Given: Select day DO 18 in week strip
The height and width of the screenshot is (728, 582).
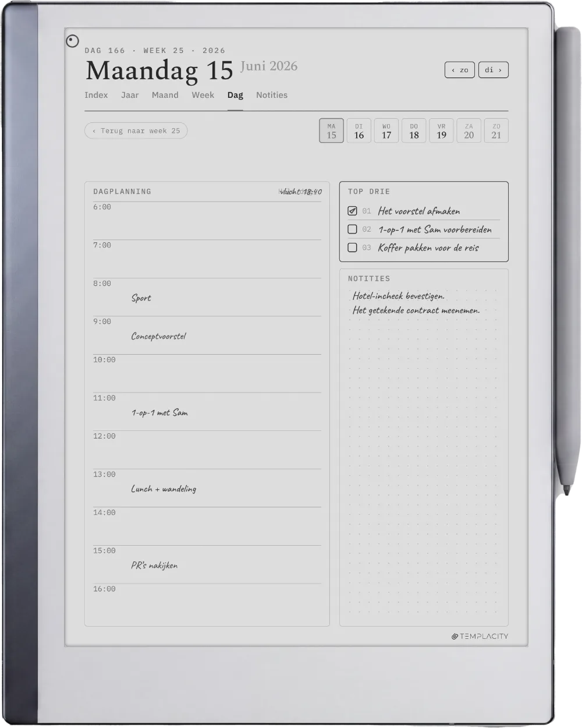Looking at the screenshot, I should pyautogui.click(x=414, y=130).
